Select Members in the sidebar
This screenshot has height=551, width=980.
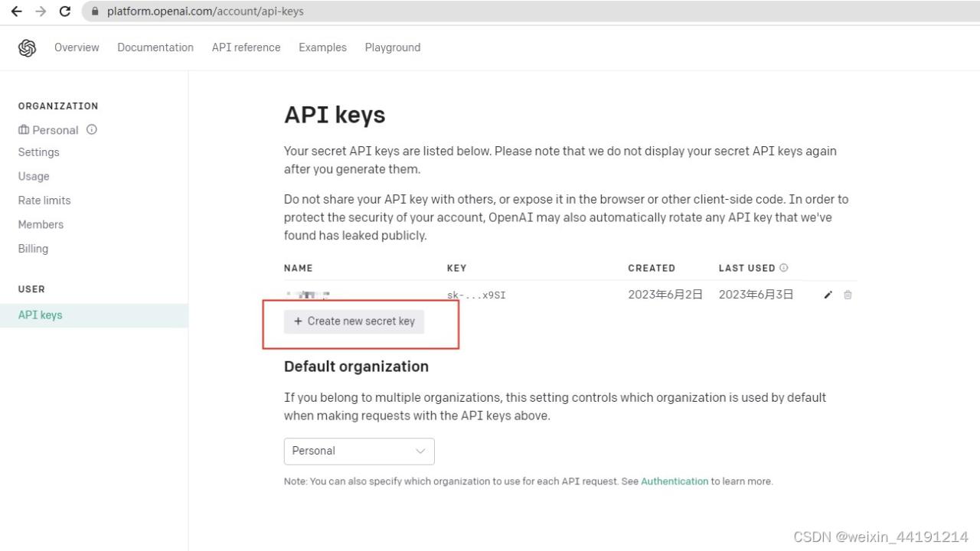tap(41, 224)
